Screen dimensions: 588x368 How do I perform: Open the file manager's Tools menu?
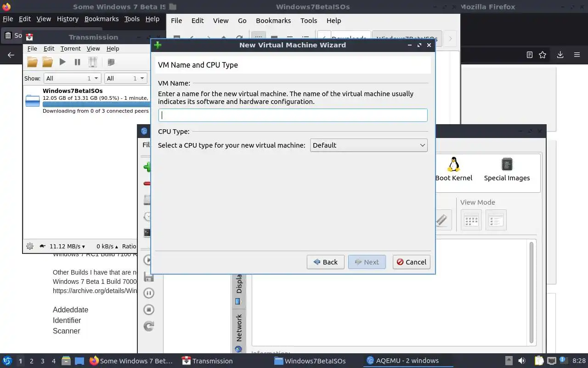point(309,21)
